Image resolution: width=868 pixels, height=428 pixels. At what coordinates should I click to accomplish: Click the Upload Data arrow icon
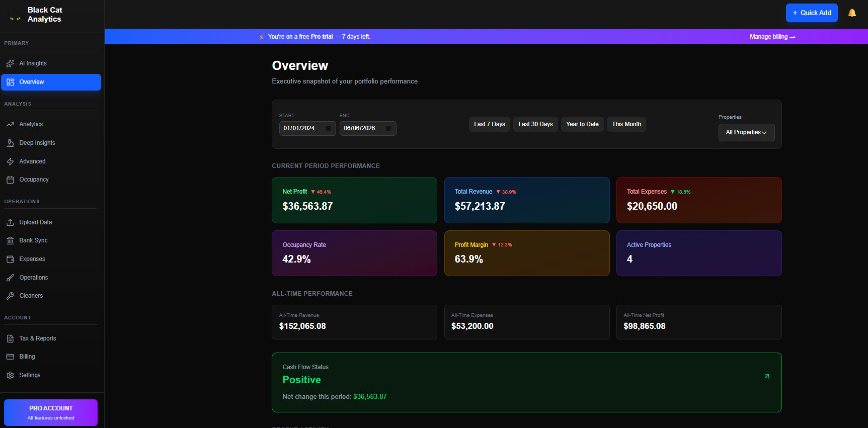10,222
